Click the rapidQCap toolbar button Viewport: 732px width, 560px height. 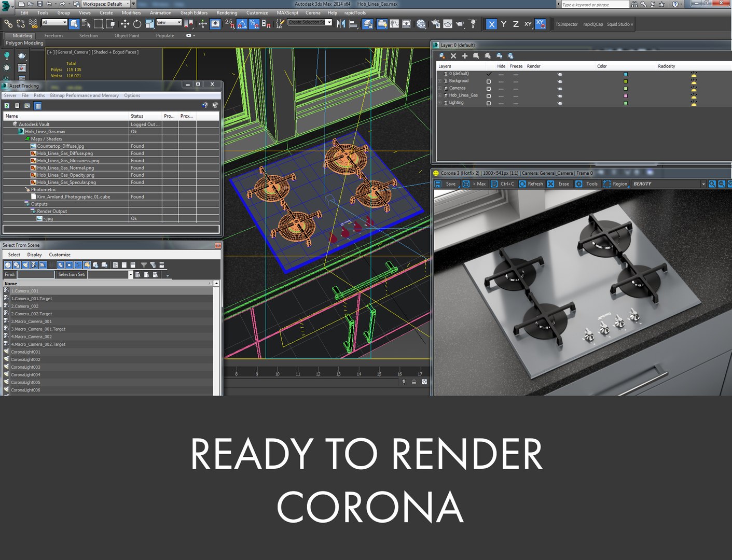coord(593,24)
